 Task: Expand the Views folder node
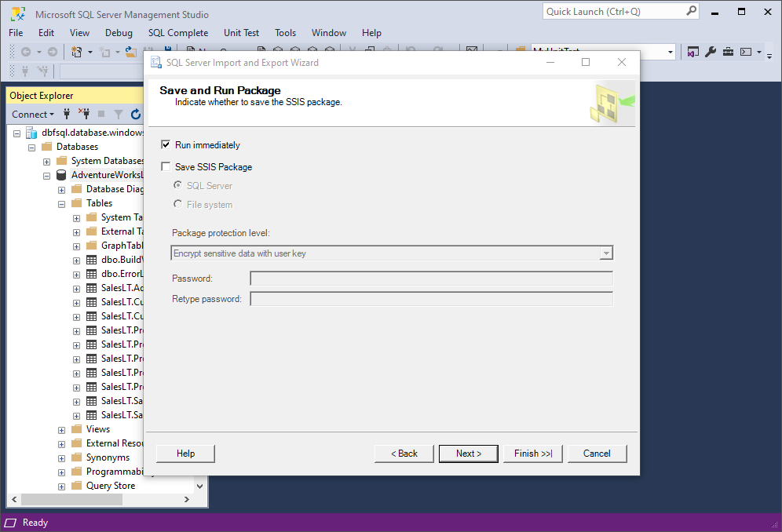point(61,430)
